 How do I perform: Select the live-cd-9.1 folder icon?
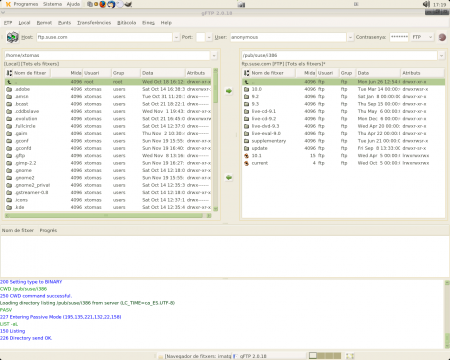tap(247, 111)
